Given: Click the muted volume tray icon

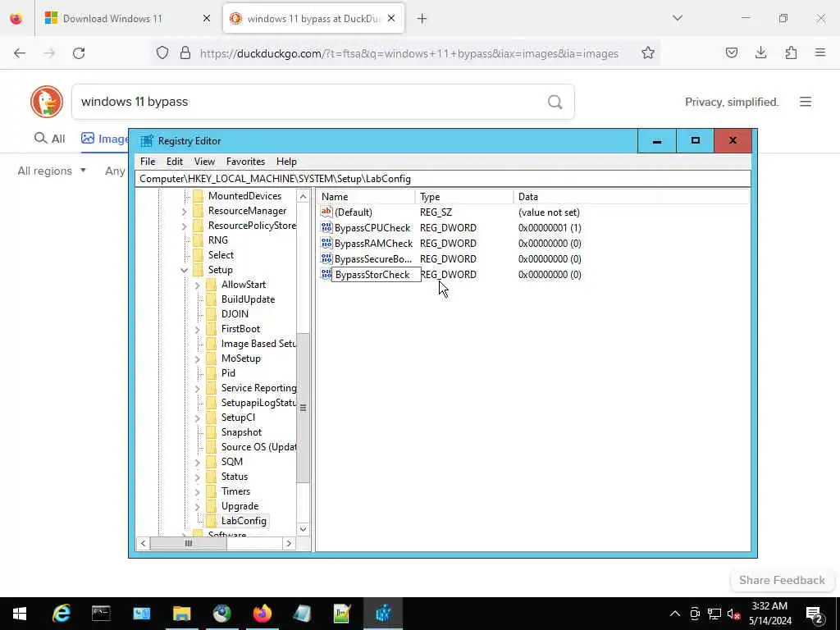Looking at the screenshot, I should 733,614.
